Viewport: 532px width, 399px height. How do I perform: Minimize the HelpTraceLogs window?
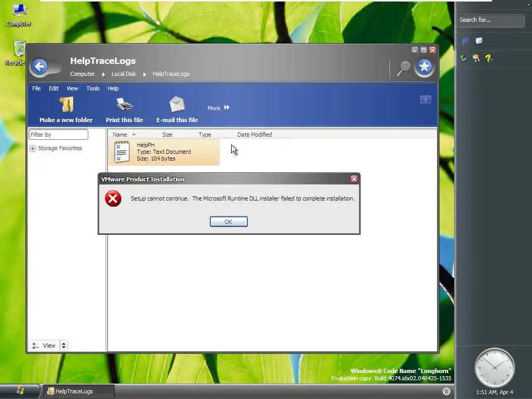click(414, 50)
